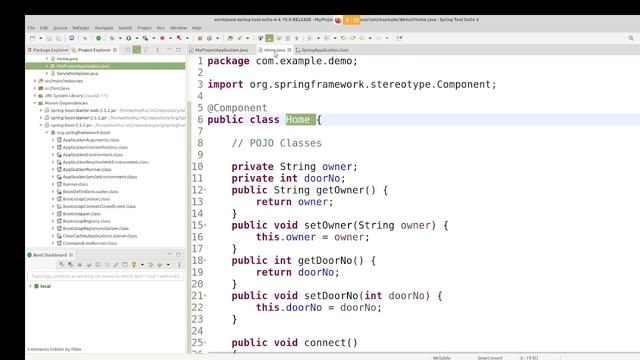Collapse the Maven Dependencies node
Viewport: 640px width, 360px height.
pyautogui.click(x=35, y=103)
